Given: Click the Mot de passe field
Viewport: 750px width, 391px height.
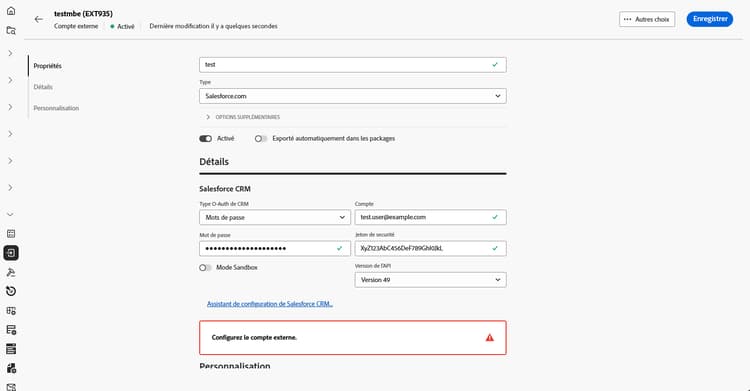Looking at the screenshot, I should pyautogui.click(x=275, y=248).
